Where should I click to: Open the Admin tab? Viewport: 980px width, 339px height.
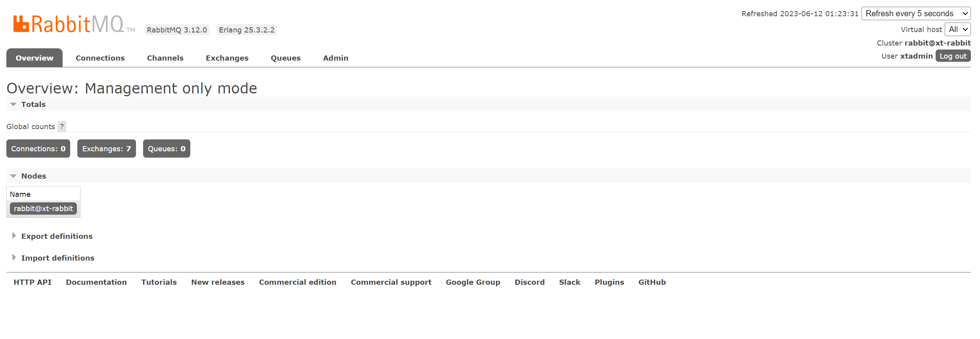coord(336,58)
